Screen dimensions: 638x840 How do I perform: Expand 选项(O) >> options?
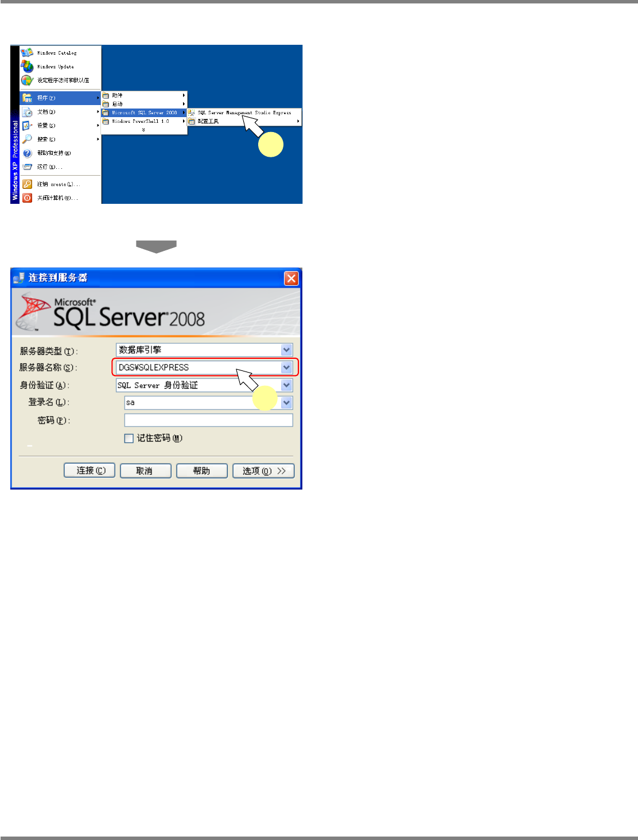click(x=263, y=471)
